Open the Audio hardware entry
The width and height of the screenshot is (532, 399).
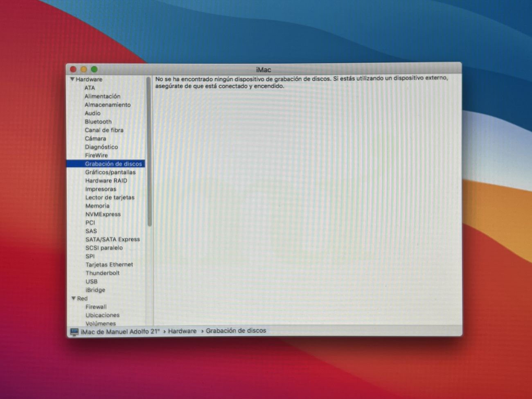[x=92, y=113]
